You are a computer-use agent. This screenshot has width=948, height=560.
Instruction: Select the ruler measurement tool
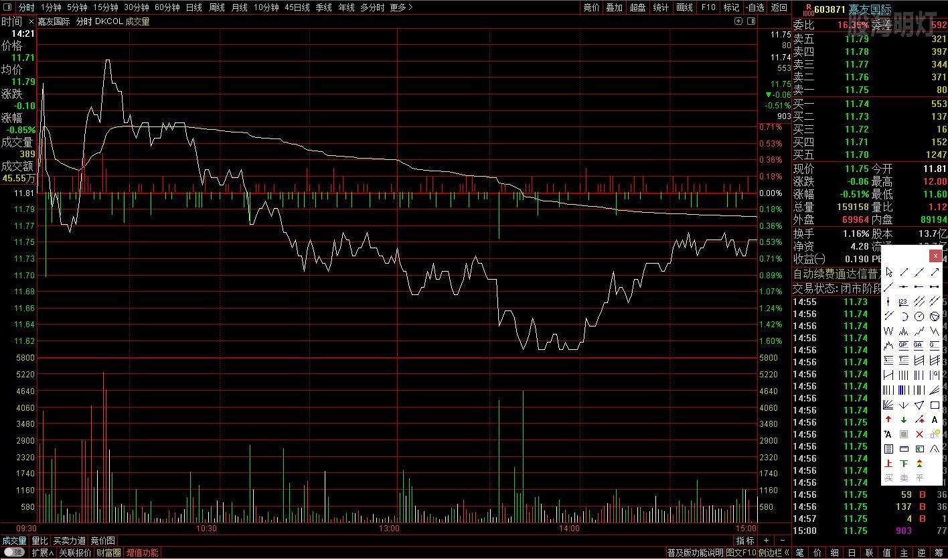point(904,449)
